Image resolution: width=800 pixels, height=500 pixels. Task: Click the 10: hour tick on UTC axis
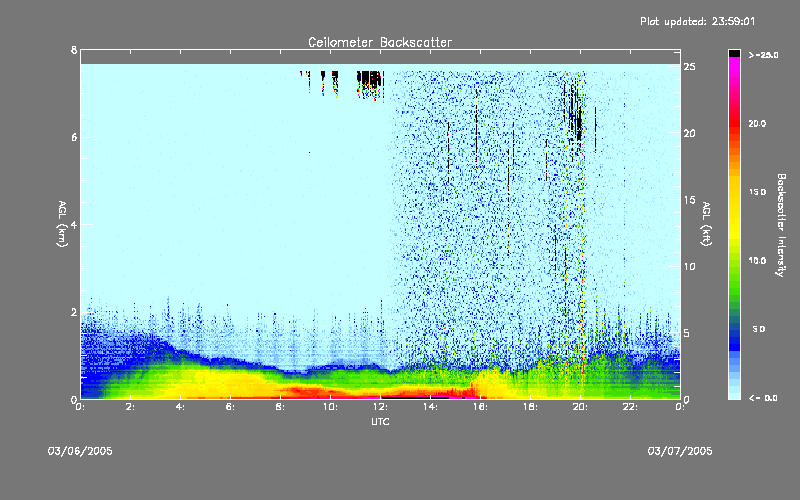[x=331, y=407]
